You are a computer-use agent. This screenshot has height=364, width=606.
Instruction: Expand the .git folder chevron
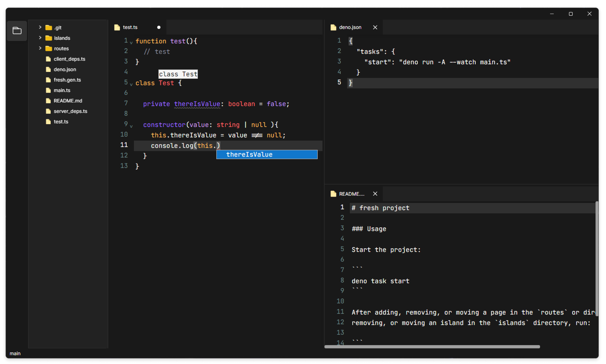[40, 27]
